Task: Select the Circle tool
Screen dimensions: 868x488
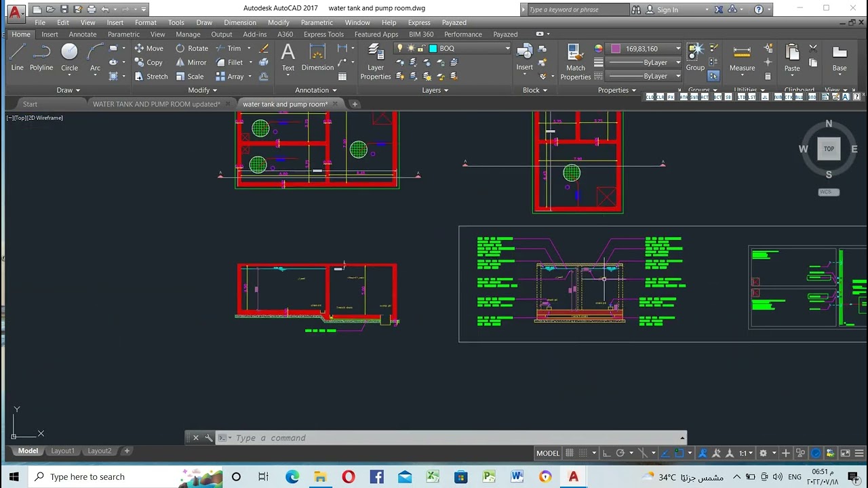Action: tap(69, 57)
